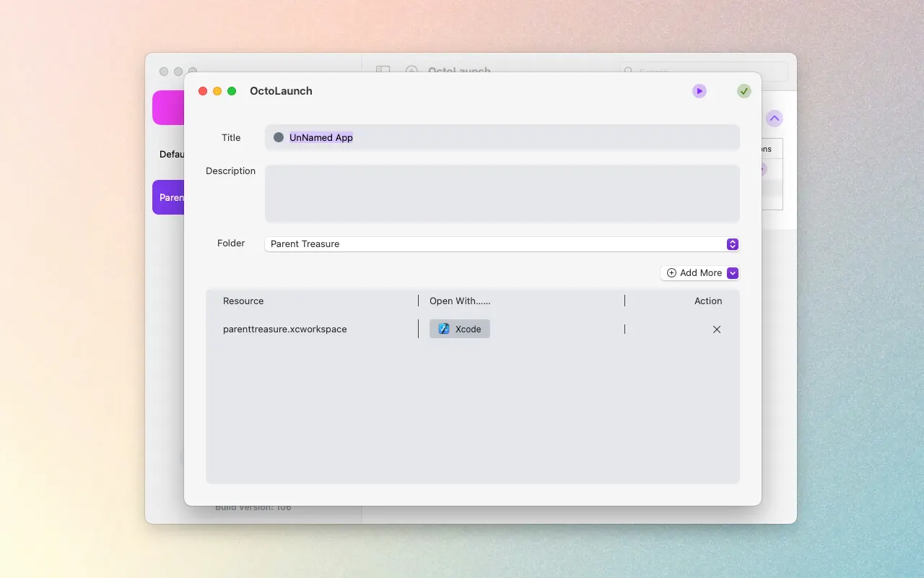
Task: Select the Xcode badge in the Open With column
Action: click(x=460, y=329)
